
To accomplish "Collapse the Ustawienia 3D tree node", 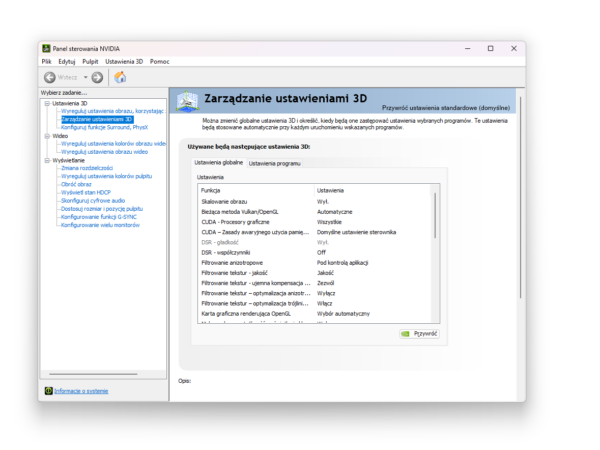I will [x=47, y=103].
